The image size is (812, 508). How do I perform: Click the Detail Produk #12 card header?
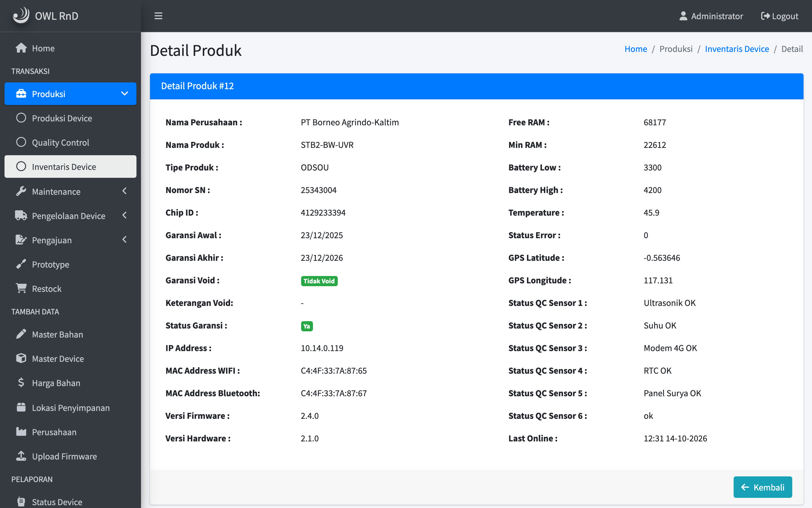pos(476,86)
